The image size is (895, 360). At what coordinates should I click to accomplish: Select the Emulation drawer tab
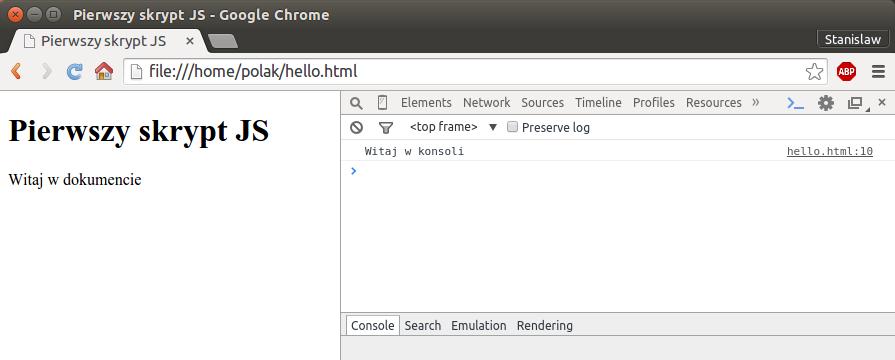(x=478, y=326)
